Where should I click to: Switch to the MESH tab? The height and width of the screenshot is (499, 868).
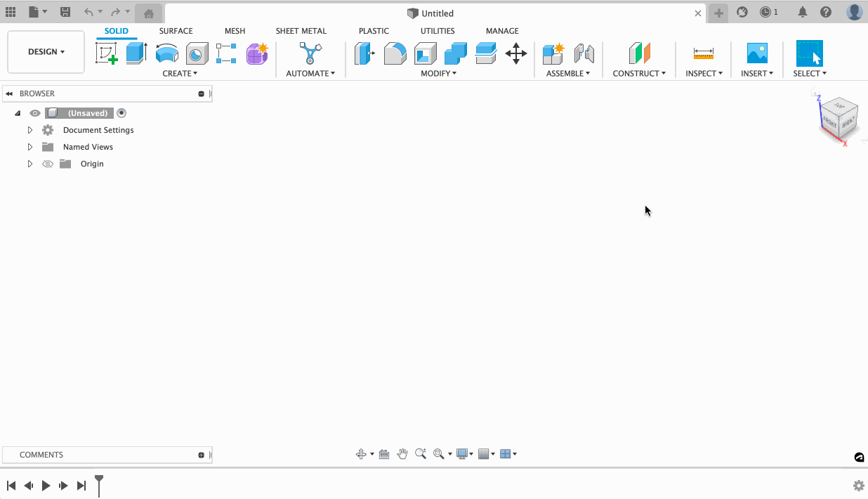coord(235,31)
